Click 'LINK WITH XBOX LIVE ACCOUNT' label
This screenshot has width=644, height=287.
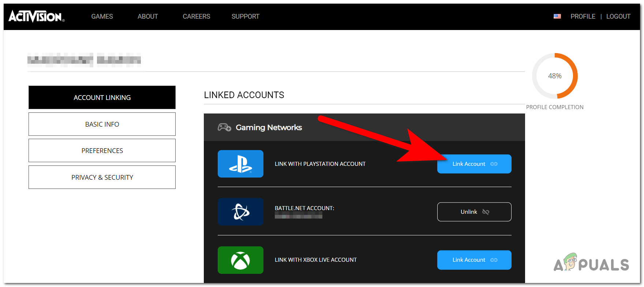pyautogui.click(x=316, y=260)
